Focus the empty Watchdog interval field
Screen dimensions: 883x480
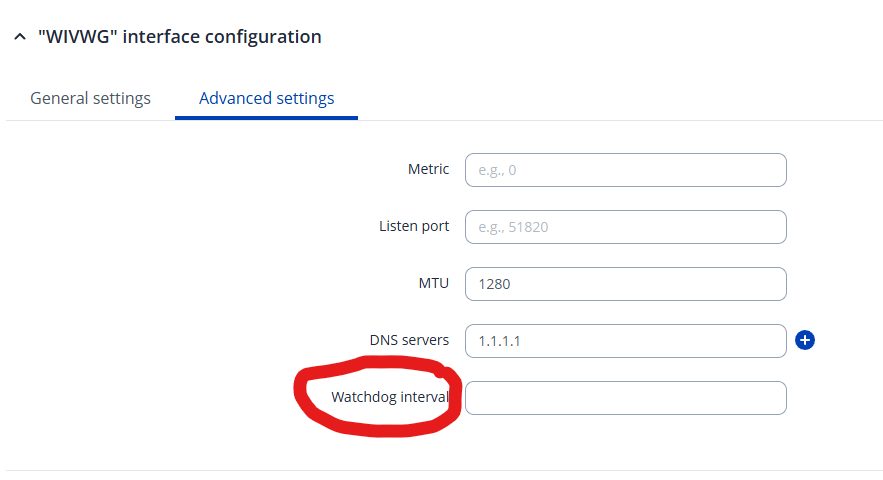[x=625, y=398]
